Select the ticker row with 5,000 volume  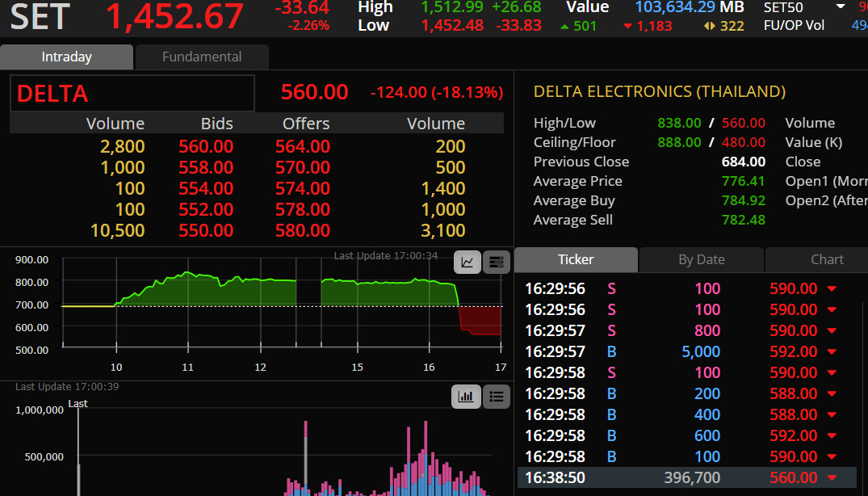pos(686,351)
